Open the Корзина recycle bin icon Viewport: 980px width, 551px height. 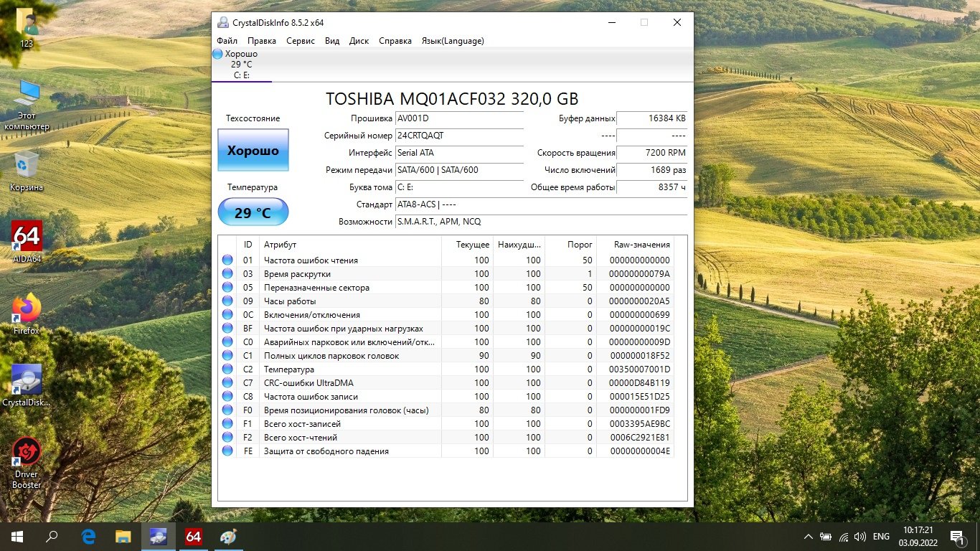27,171
